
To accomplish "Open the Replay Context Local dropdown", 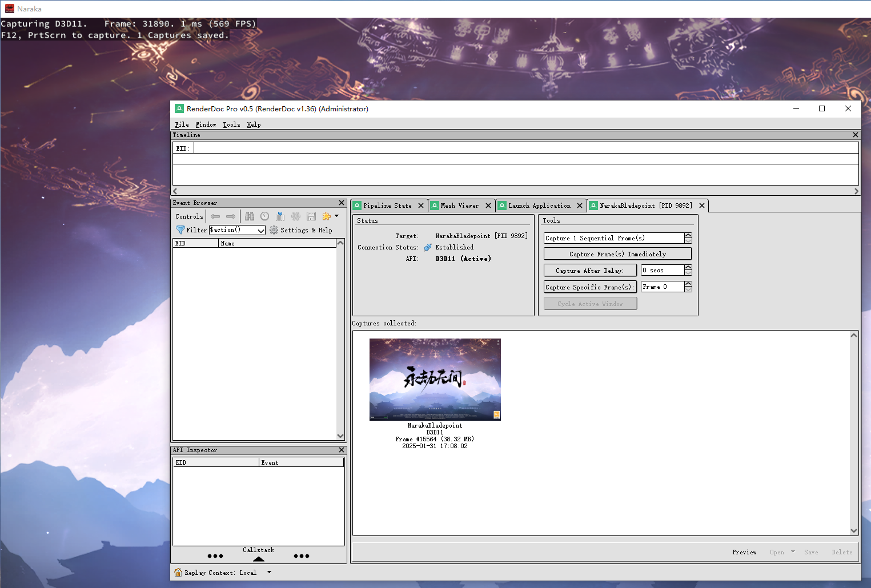I will click(x=268, y=572).
